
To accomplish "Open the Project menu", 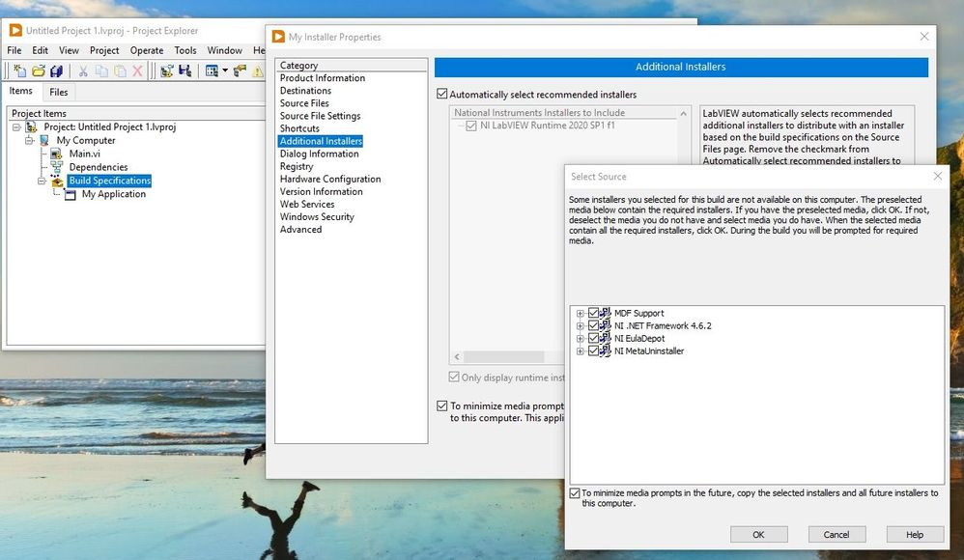I will pyautogui.click(x=104, y=50).
